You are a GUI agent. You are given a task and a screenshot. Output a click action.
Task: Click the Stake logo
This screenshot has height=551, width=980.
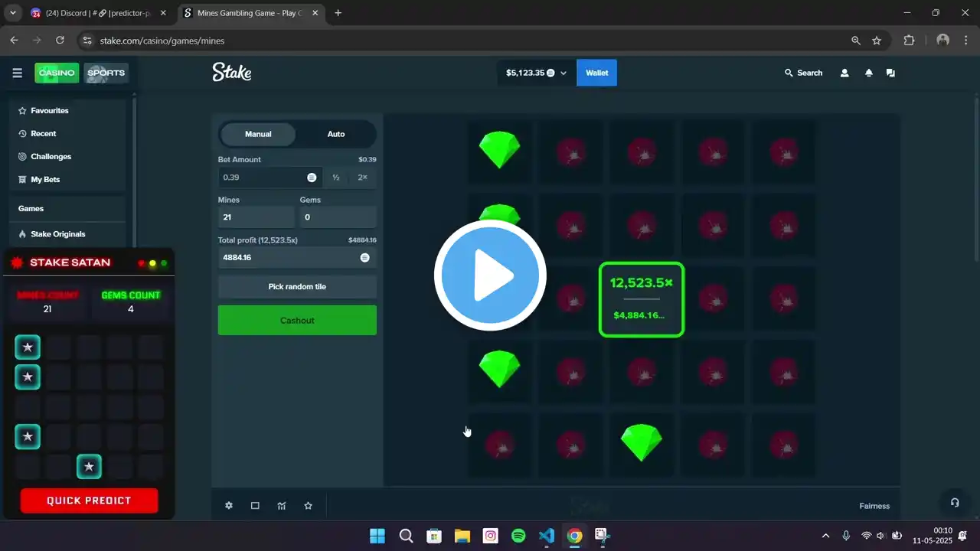click(x=231, y=73)
